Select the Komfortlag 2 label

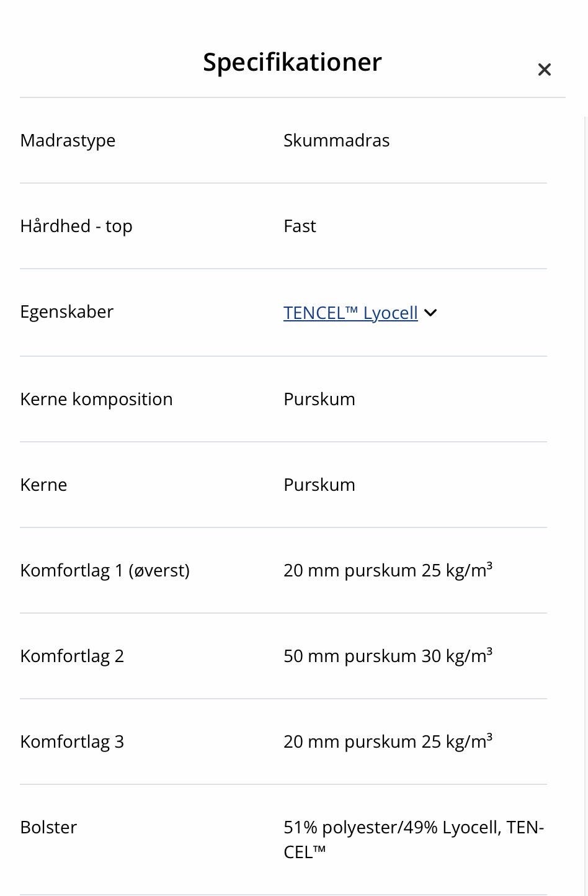[72, 656]
